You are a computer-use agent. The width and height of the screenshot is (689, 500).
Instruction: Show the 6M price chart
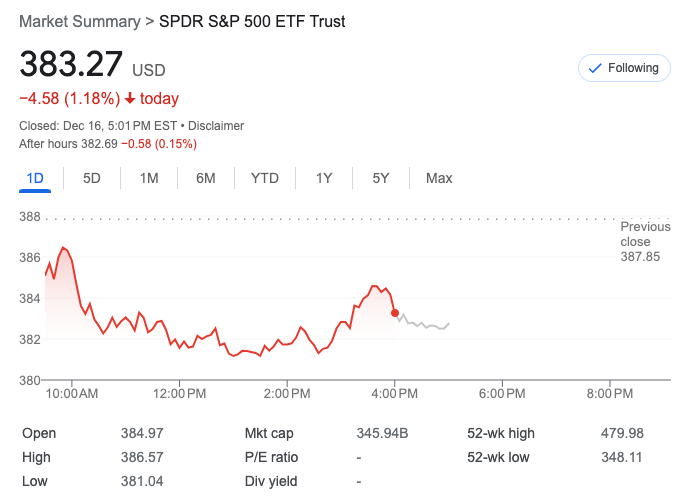click(x=206, y=179)
